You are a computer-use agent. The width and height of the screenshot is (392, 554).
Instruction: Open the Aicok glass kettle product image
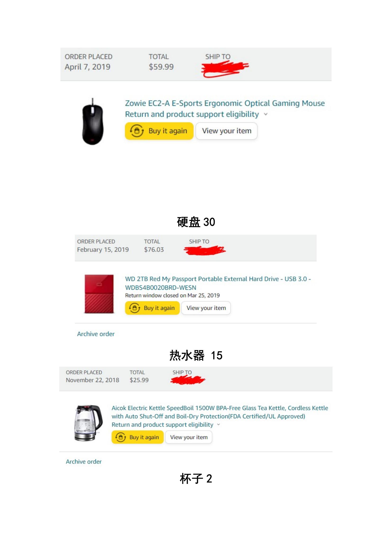tap(88, 423)
